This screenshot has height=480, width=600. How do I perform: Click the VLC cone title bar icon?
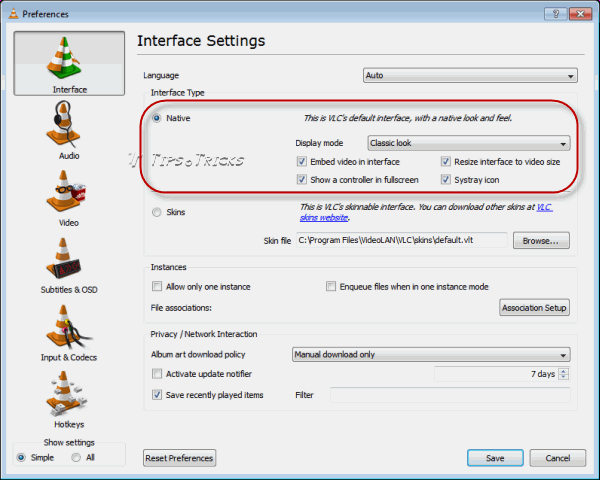(x=13, y=14)
